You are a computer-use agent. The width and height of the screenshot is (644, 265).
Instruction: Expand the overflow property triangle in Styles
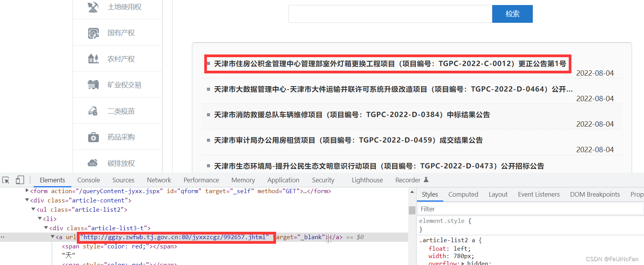(x=463, y=263)
